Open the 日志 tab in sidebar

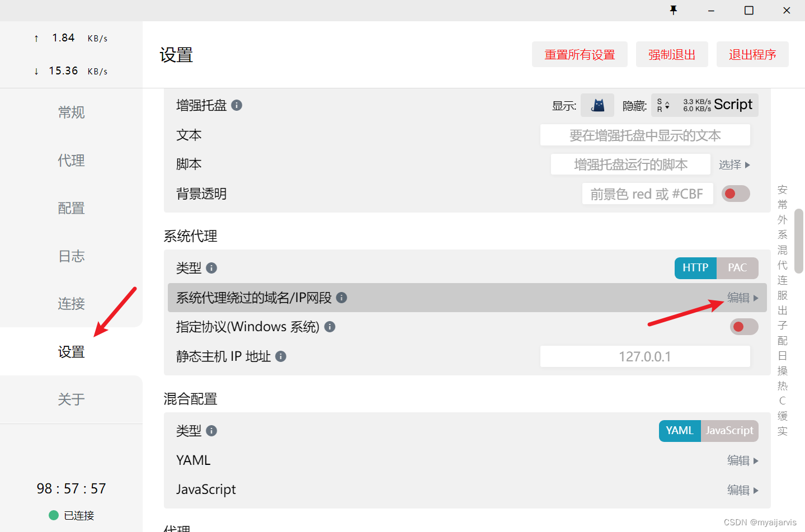click(71, 256)
